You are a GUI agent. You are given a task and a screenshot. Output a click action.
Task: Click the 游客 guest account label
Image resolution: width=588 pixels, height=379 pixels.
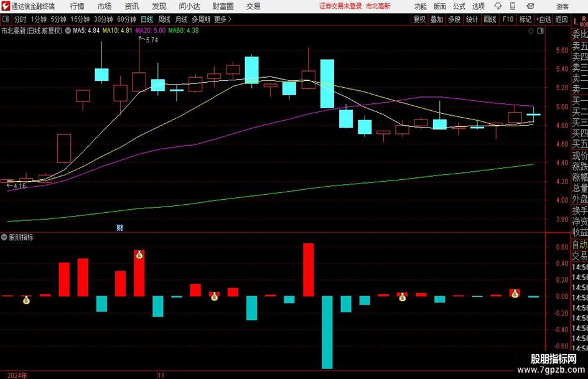[x=562, y=6]
